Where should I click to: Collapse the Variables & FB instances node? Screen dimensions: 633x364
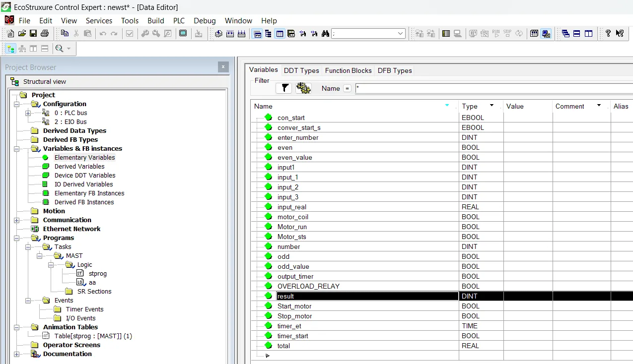[x=16, y=149]
